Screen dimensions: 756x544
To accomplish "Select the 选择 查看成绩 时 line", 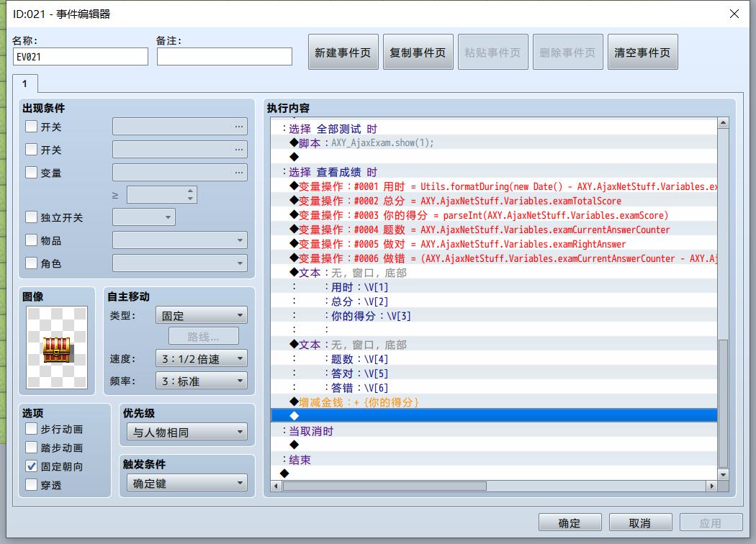I will [494, 172].
